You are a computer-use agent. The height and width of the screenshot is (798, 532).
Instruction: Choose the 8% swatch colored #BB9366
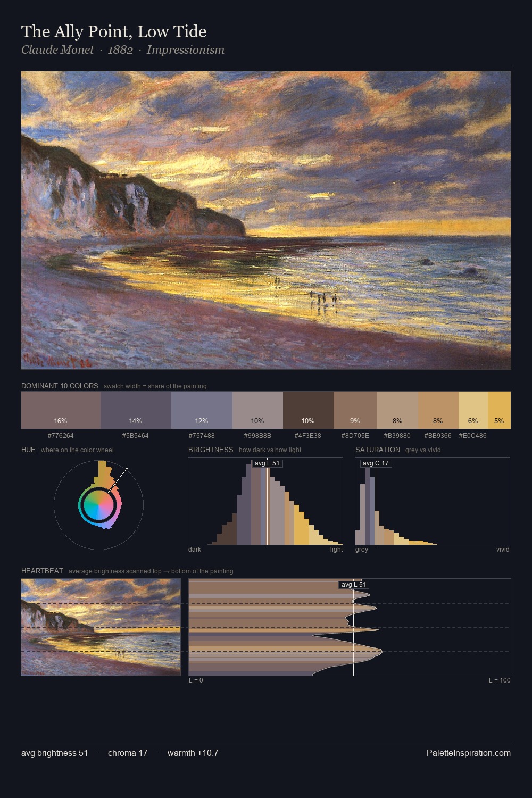click(438, 410)
